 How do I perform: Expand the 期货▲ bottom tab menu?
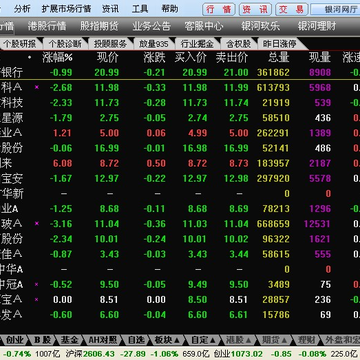pos(274,340)
